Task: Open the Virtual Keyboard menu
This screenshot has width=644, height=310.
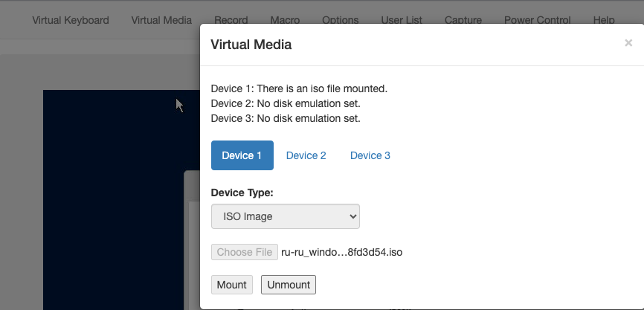Action: point(71,20)
